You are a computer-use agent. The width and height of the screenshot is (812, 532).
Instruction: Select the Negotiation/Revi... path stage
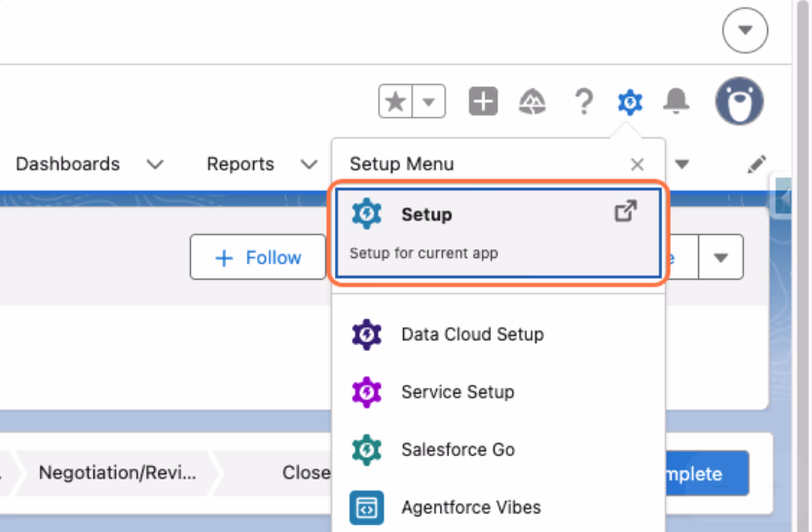tap(117, 473)
